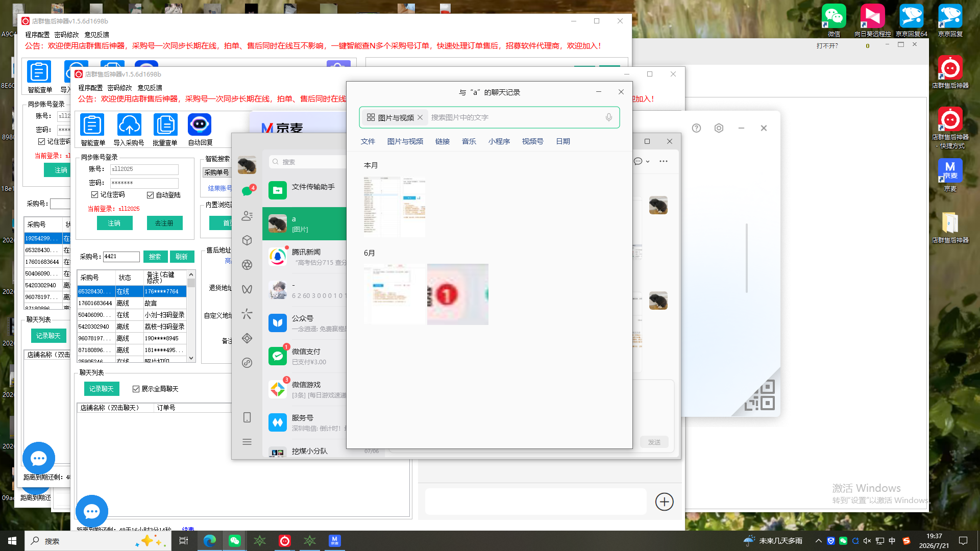This screenshot has height=551, width=980.
Task: Open the aperture-shaped Moments icon in WeChat
Action: (x=247, y=265)
